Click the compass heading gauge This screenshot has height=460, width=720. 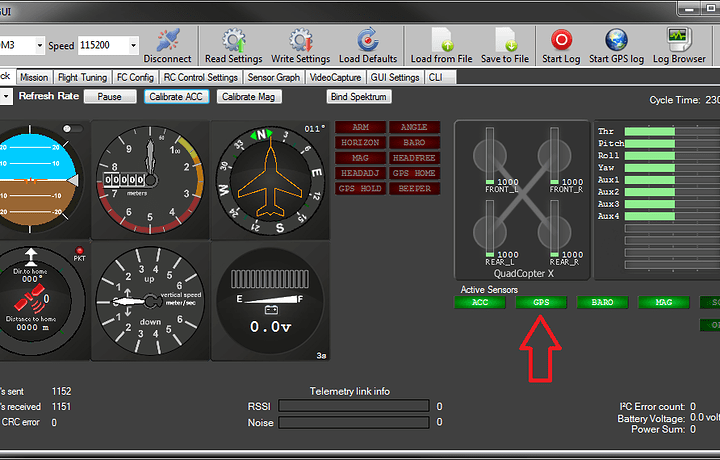[270, 180]
